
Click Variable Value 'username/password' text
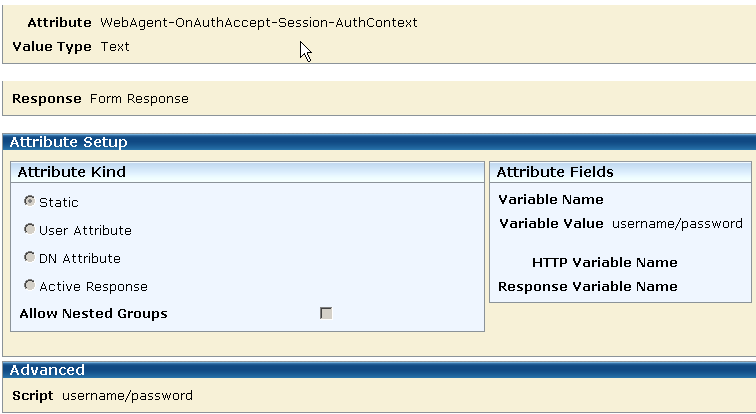point(677,223)
